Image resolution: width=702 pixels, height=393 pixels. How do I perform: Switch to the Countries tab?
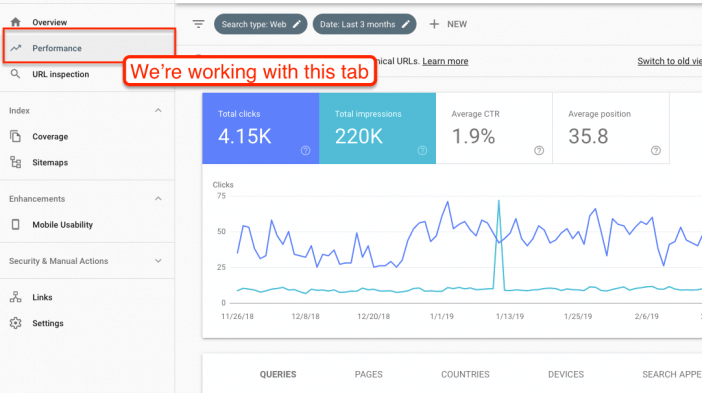click(465, 374)
